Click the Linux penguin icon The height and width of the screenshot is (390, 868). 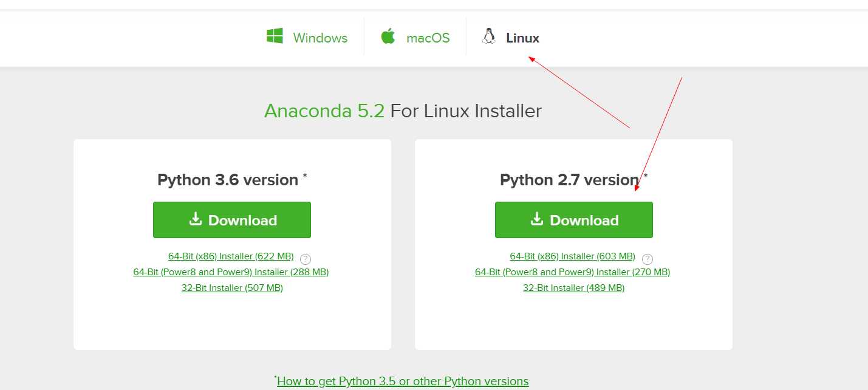488,36
